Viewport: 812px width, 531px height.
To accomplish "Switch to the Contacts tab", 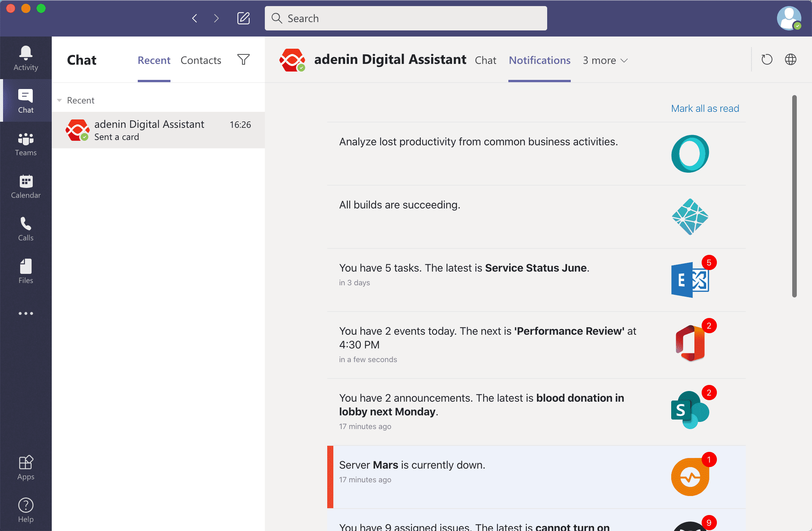I will coord(201,60).
